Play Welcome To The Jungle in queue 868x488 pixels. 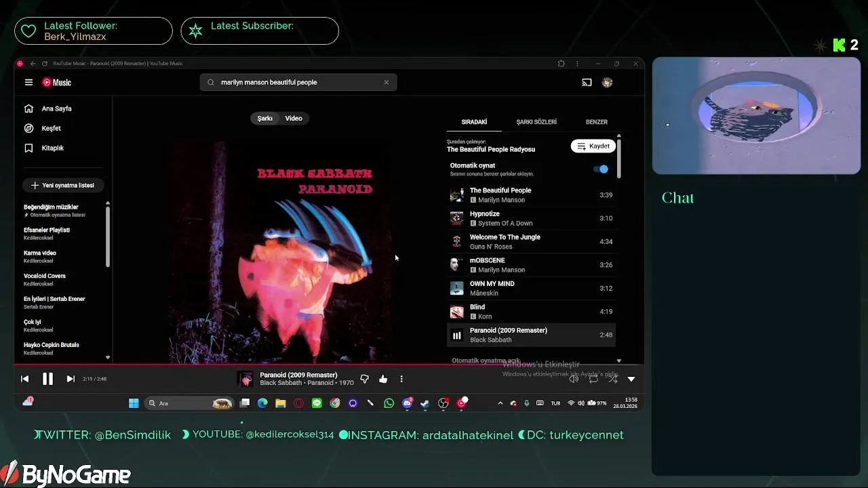coord(531,242)
